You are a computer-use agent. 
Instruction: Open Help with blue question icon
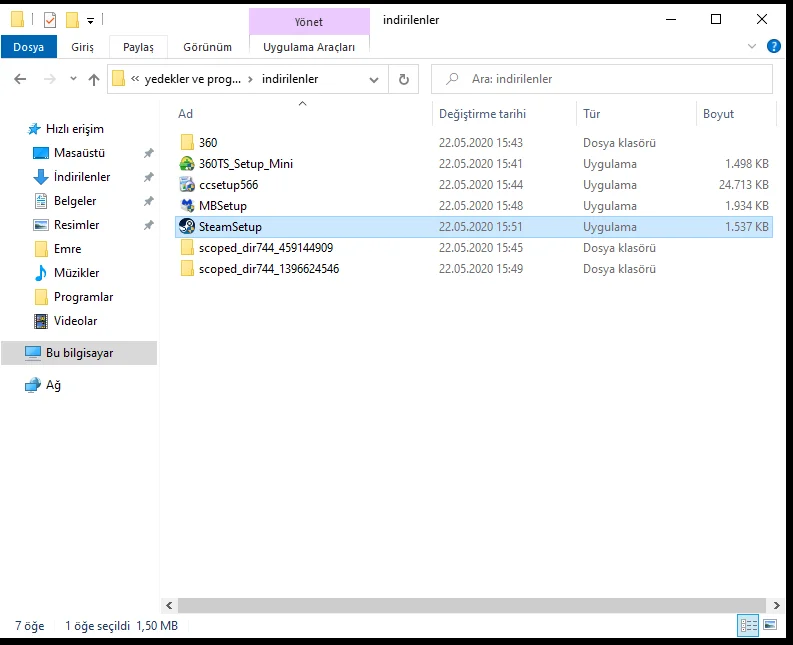pyautogui.click(x=774, y=46)
